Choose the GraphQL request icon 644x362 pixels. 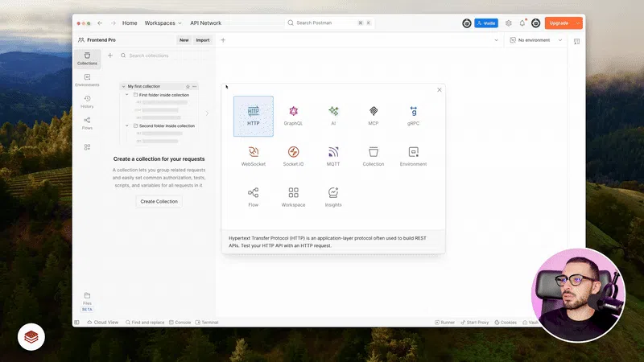click(x=293, y=116)
